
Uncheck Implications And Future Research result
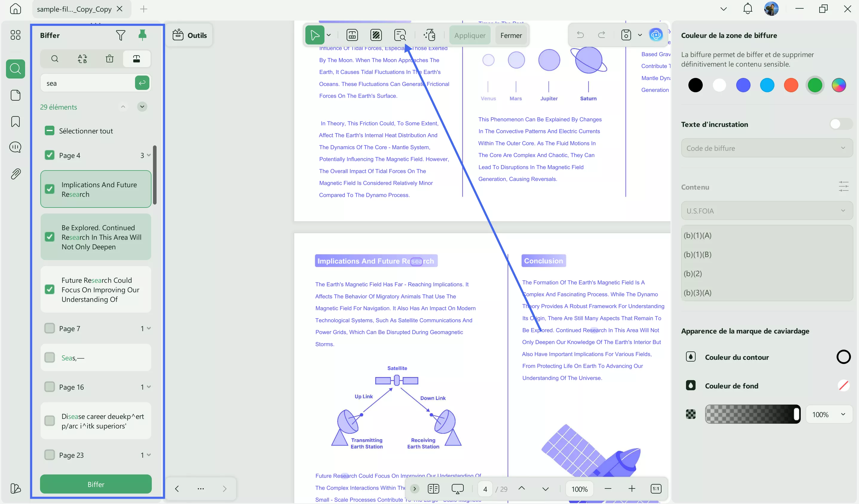point(49,189)
